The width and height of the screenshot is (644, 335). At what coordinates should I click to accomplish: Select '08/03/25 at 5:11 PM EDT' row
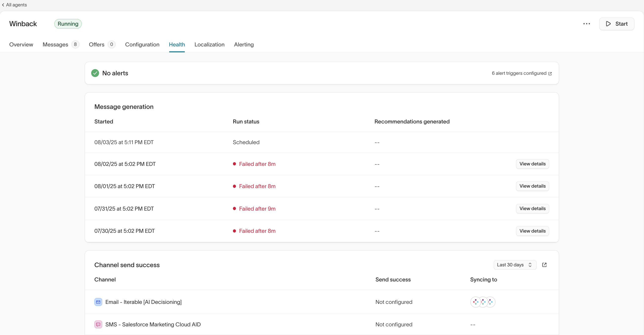click(x=322, y=142)
